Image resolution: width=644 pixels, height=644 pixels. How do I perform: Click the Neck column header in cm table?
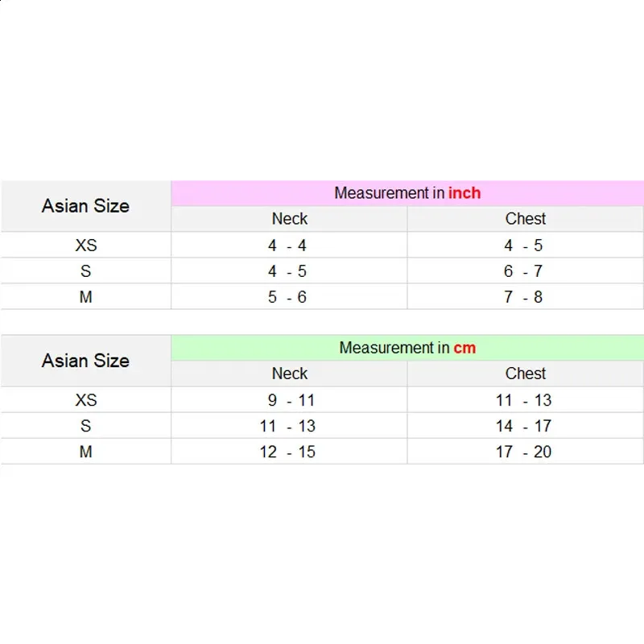tap(289, 374)
